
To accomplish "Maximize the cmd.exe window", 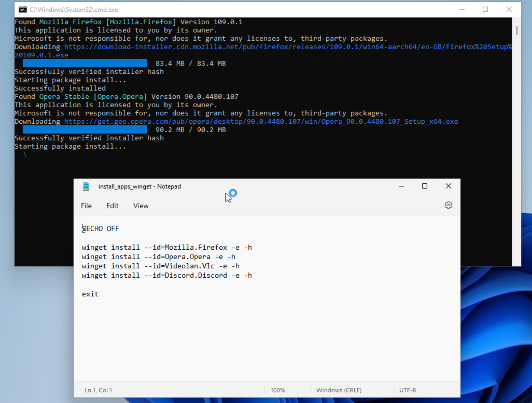I will pos(485,10).
